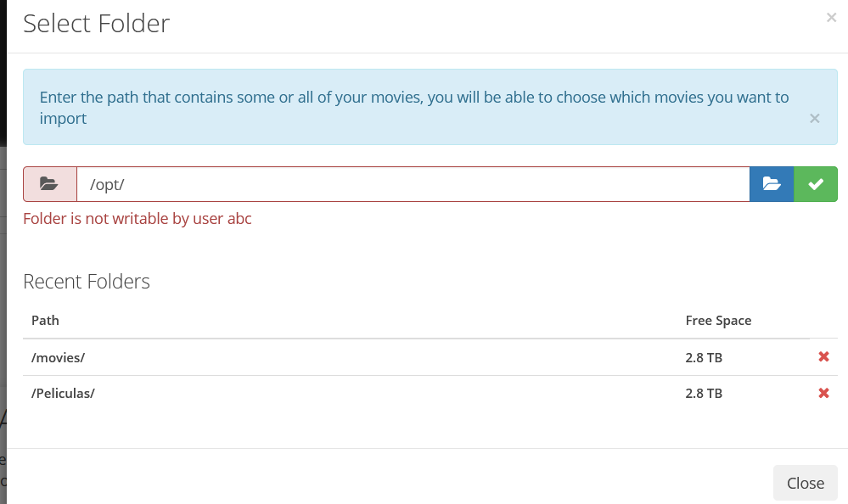Open the folder browser with the blue folder icon
Image resolution: width=848 pixels, height=504 pixels.
[771, 184]
